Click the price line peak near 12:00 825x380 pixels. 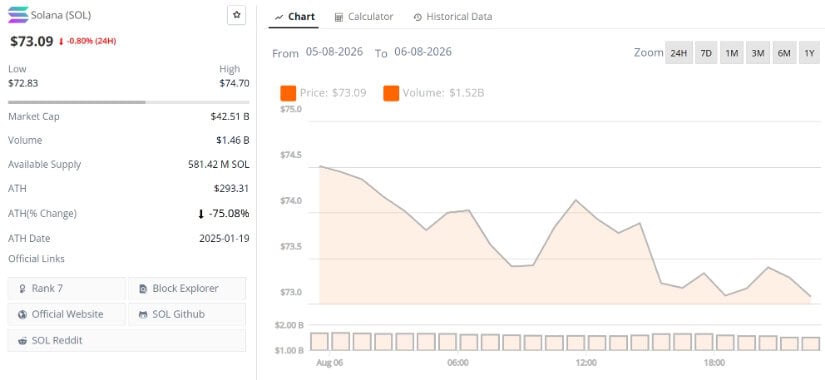point(576,200)
